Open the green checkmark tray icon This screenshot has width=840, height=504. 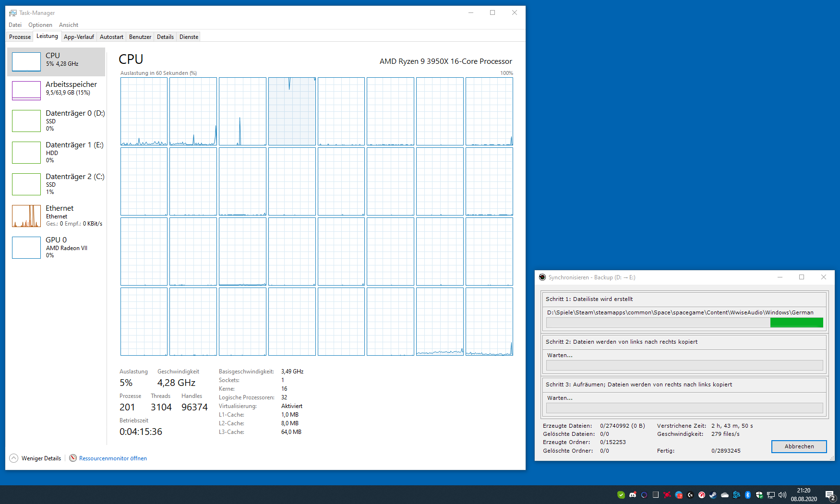(621, 495)
